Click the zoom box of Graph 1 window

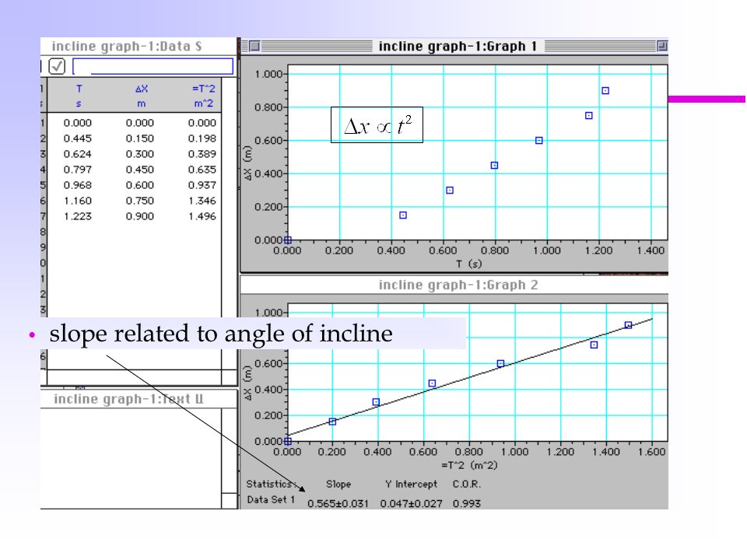(x=662, y=46)
